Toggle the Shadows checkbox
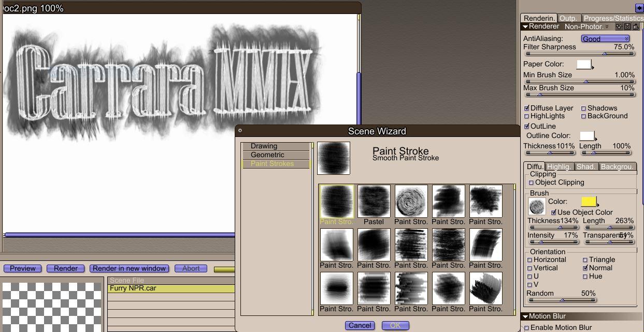Screen dimensions: 644x332 coord(583,108)
